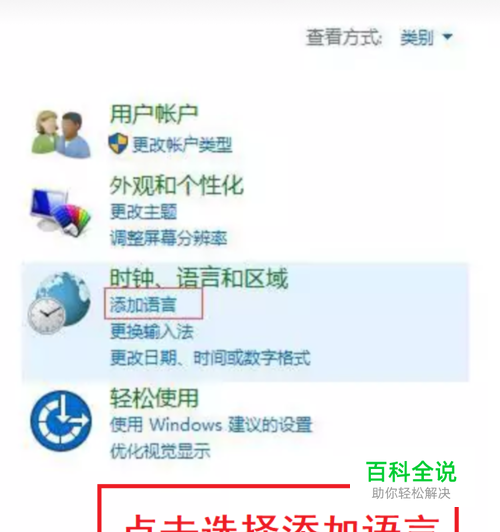The image size is (500, 532).
Task: Click 使用 Windows 建议的设置 link
Action: click(211, 425)
